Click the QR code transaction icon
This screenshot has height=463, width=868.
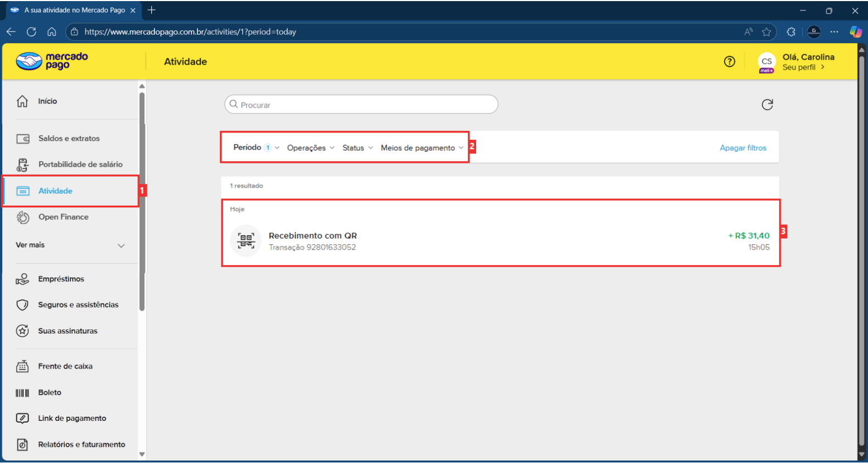tap(246, 241)
